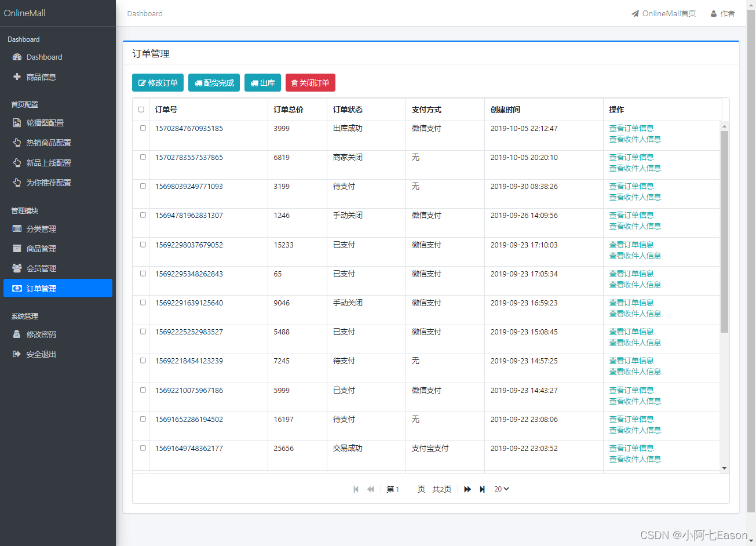
Task: Click the users icon beside 会员管理
Action: [17, 268]
